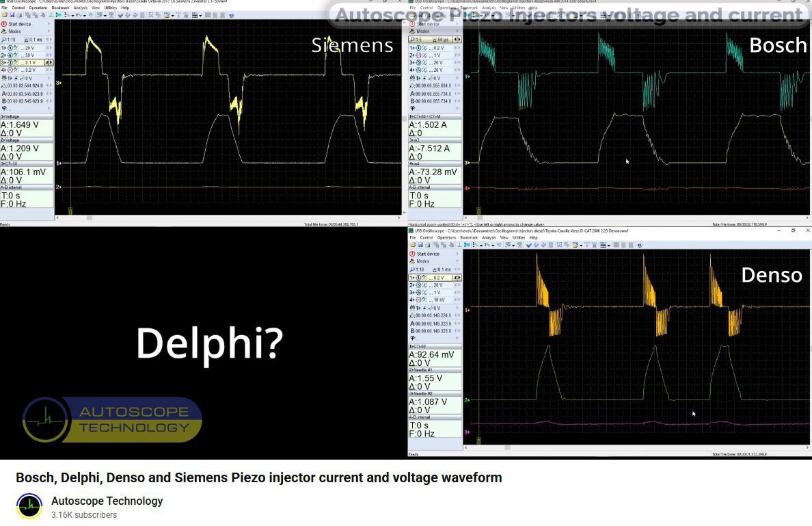Click the blue flag icon in the Siemens toolbar
This screenshot has height=526, width=812.
tap(59, 16)
